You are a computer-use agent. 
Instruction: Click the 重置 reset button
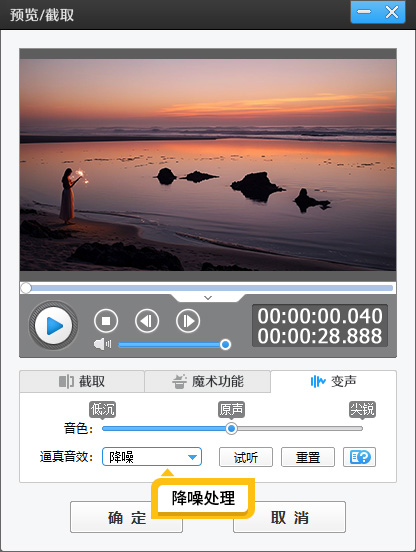point(308,457)
